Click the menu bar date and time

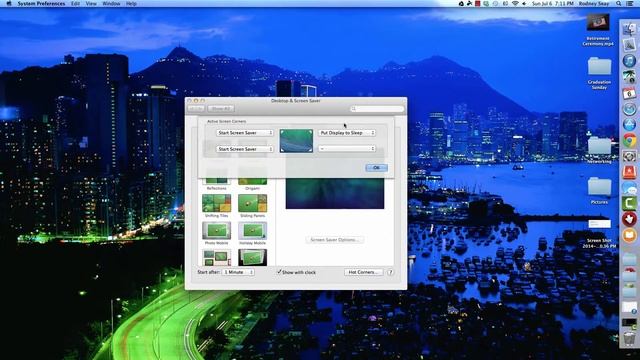[553, 4]
